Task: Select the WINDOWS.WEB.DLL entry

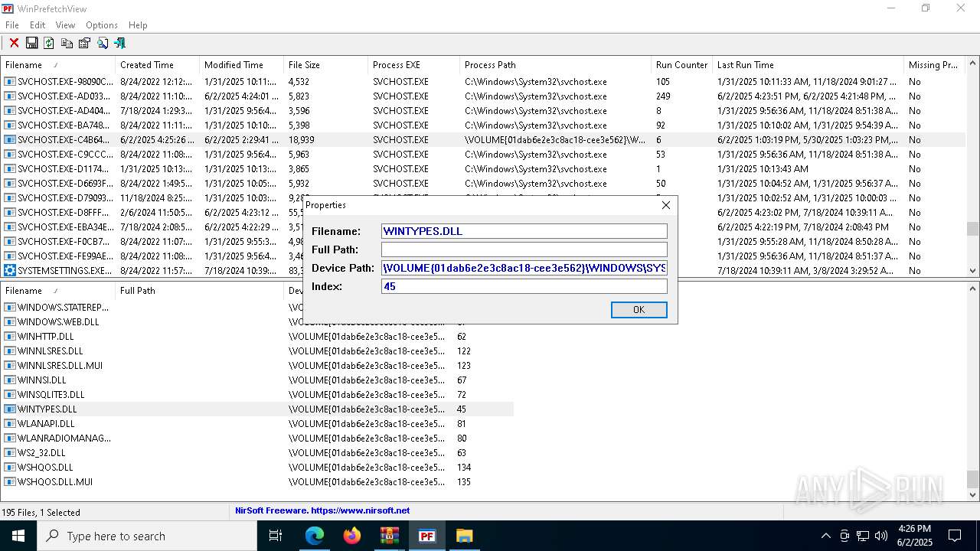Action: [x=257, y=322]
